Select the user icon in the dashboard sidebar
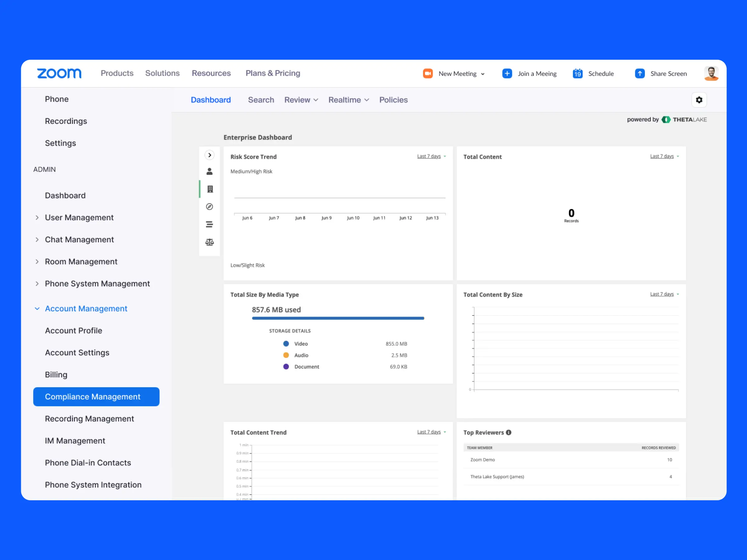Image resolution: width=747 pixels, height=560 pixels. coord(210,171)
